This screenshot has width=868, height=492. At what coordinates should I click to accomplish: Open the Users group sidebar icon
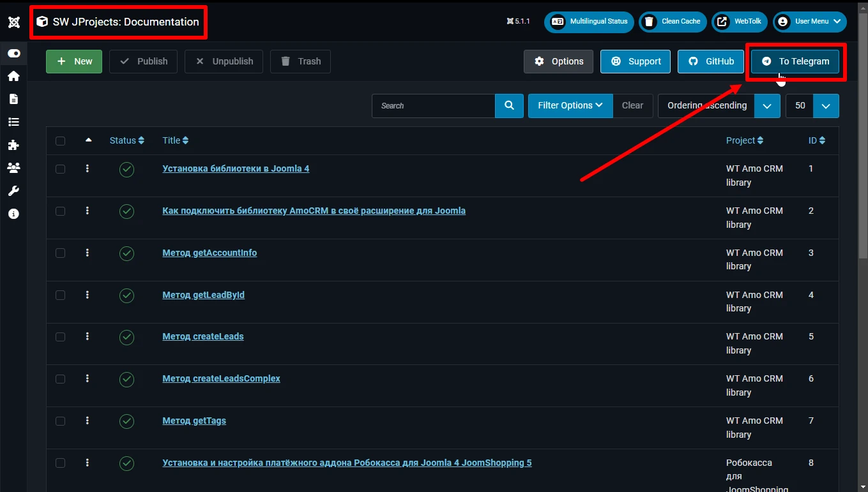click(13, 168)
